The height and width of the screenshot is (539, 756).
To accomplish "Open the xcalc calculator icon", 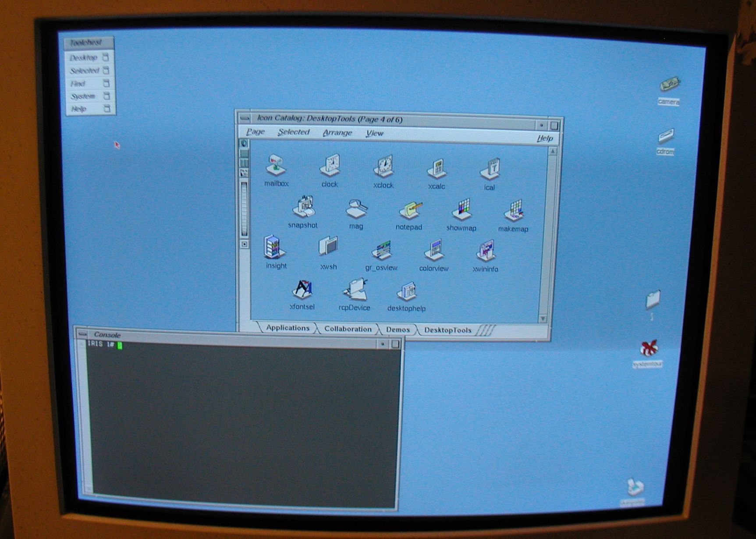I will pyautogui.click(x=437, y=169).
